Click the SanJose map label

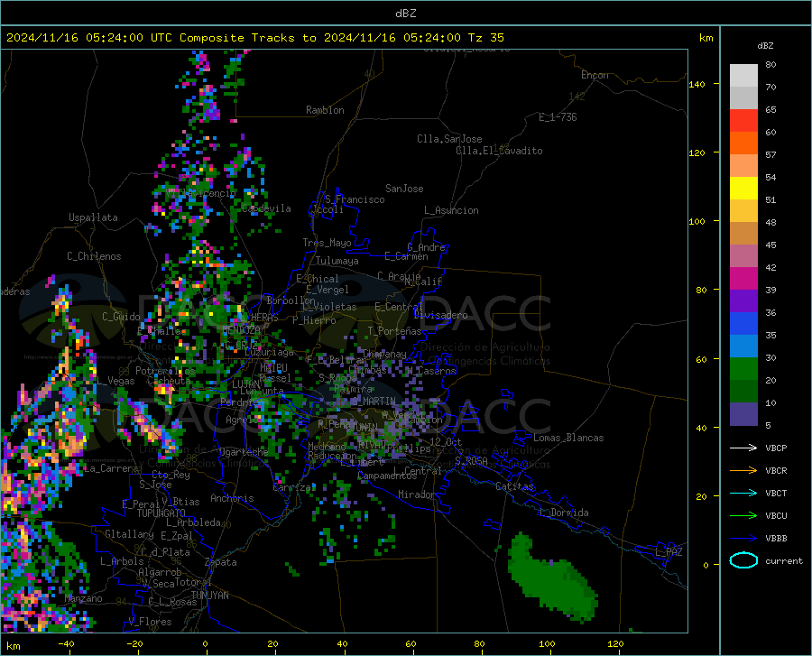pos(404,189)
